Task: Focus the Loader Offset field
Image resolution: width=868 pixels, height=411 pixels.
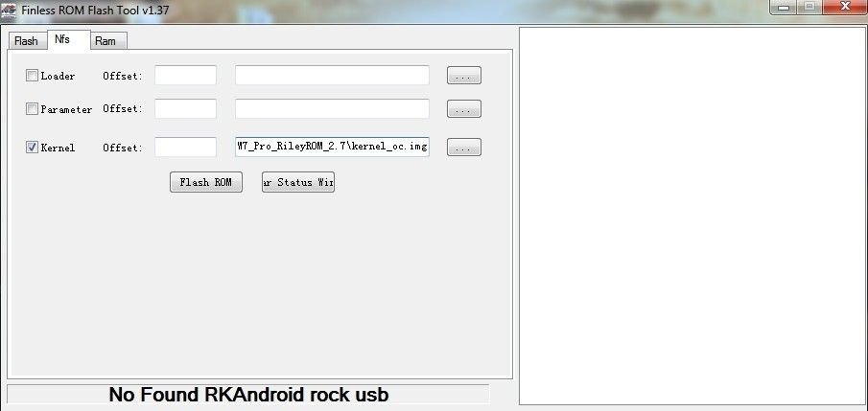Action: (x=185, y=76)
